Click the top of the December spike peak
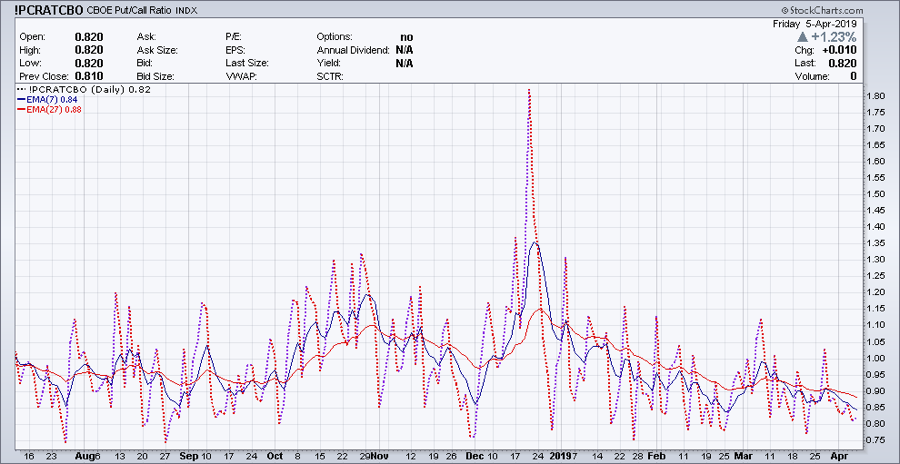900x464 pixels. click(528, 90)
